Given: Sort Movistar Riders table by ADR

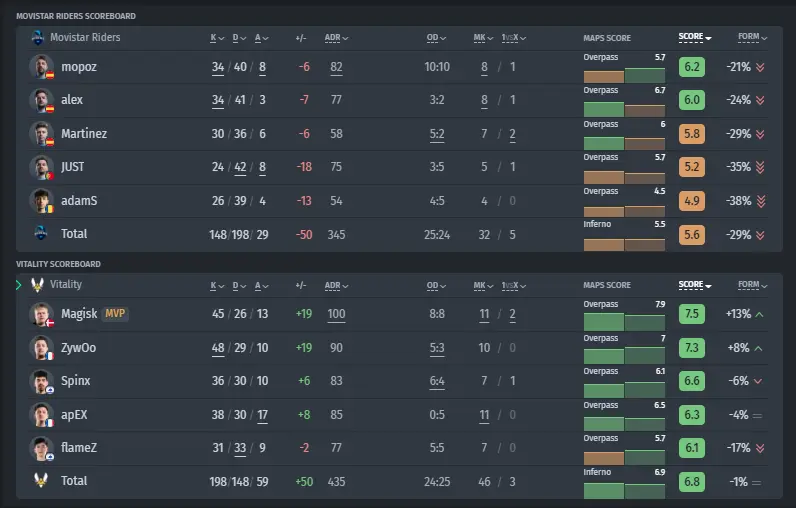Looking at the screenshot, I should [337, 38].
